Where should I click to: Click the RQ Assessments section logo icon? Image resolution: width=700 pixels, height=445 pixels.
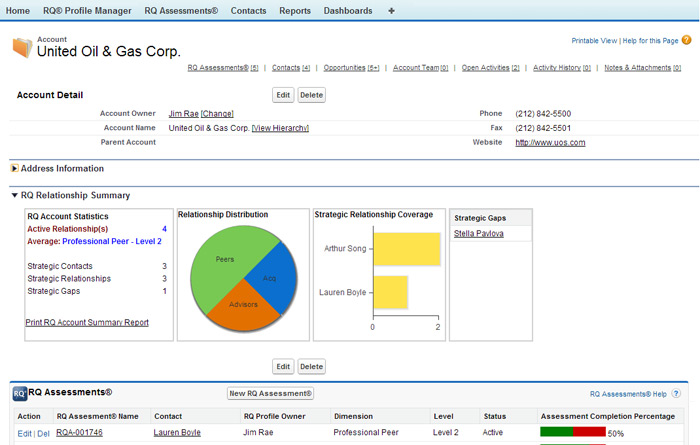[19, 394]
